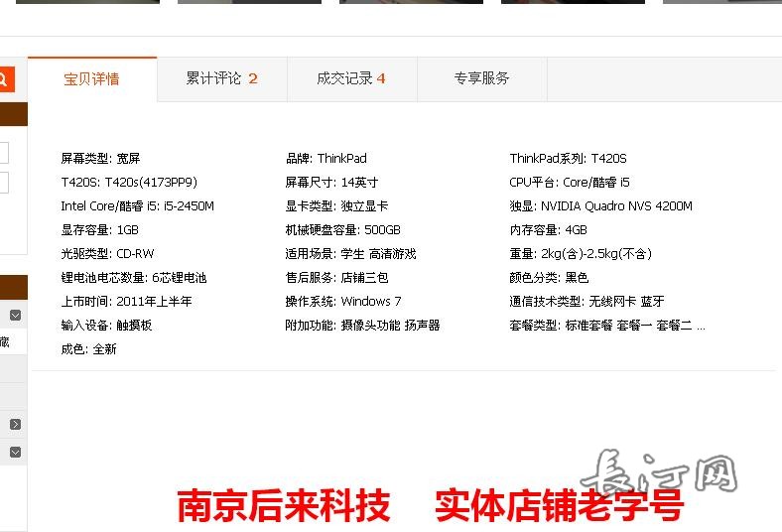The height and width of the screenshot is (532, 782).
Task: Click 屏幕类型: 宽屏 text
Action: [100, 159]
